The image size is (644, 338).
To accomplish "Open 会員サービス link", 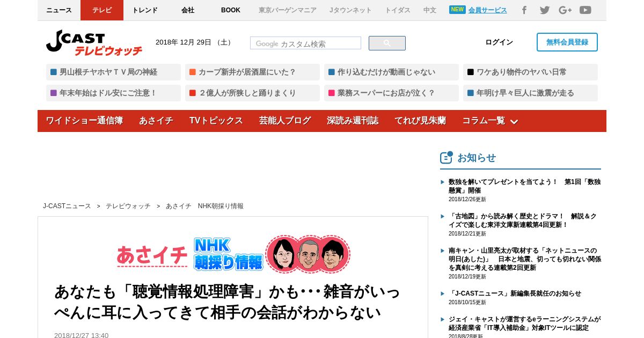I will click(487, 10).
